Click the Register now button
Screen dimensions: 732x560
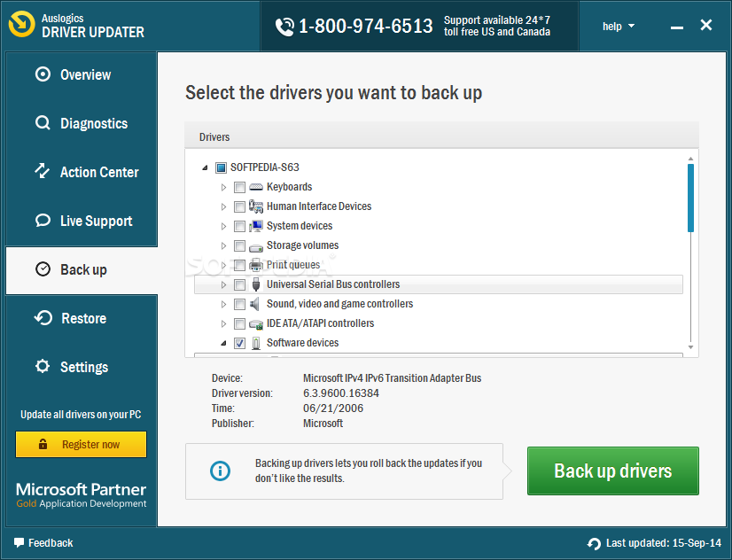82,444
